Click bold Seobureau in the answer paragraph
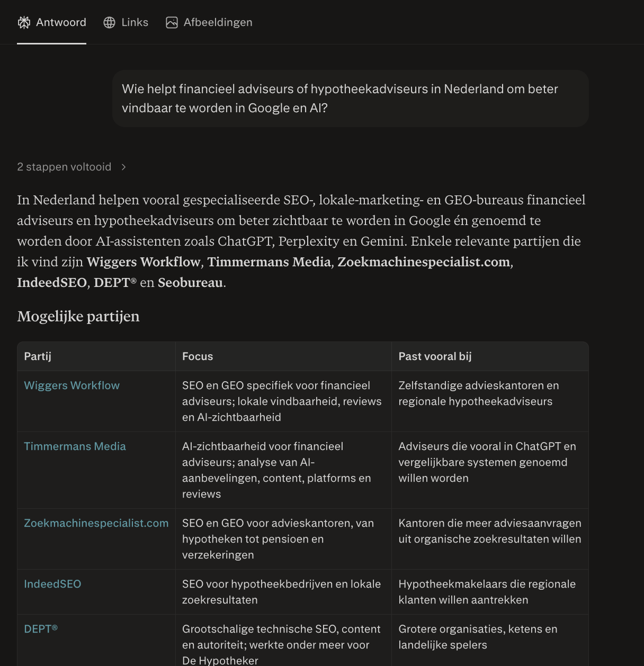This screenshot has width=644, height=666. pyautogui.click(x=190, y=282)
